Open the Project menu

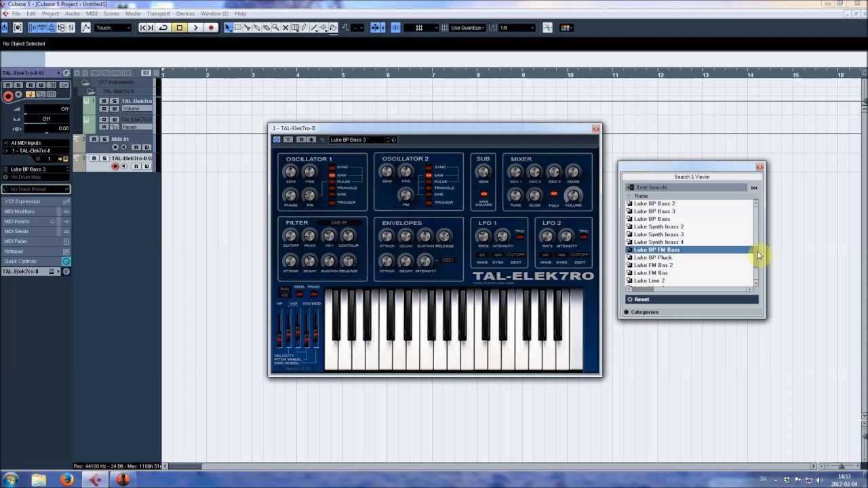click(x=50, y=14)
